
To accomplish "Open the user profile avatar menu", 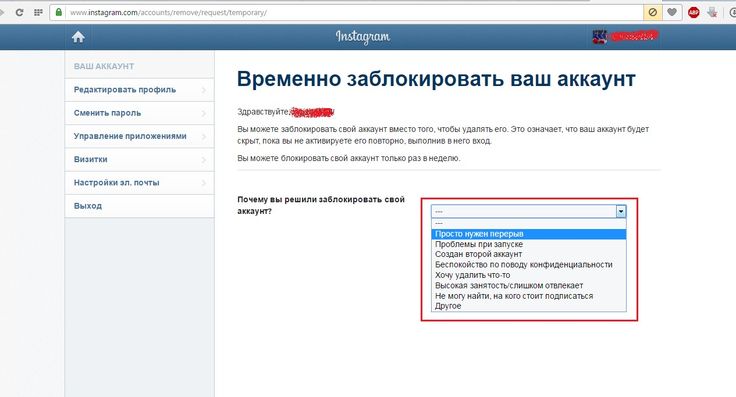I will (599, 37).
